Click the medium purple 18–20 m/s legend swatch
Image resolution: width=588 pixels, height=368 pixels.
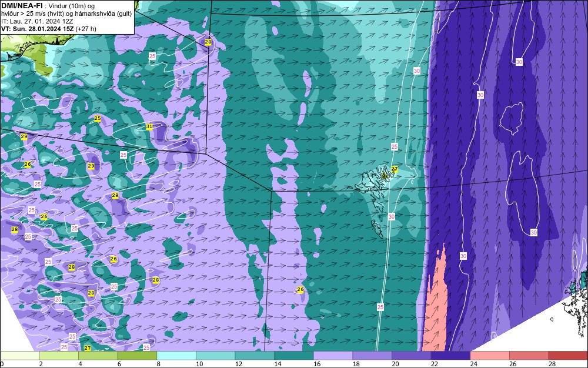click(372, 356)
